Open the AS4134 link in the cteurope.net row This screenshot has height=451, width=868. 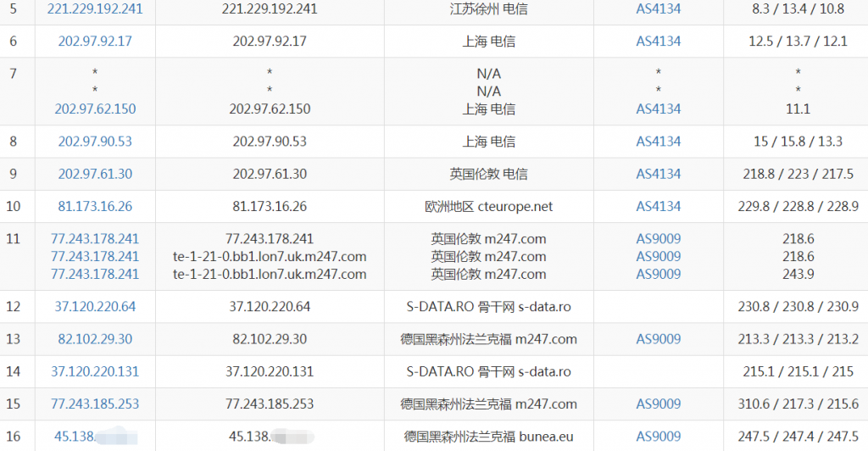(659, 206)
